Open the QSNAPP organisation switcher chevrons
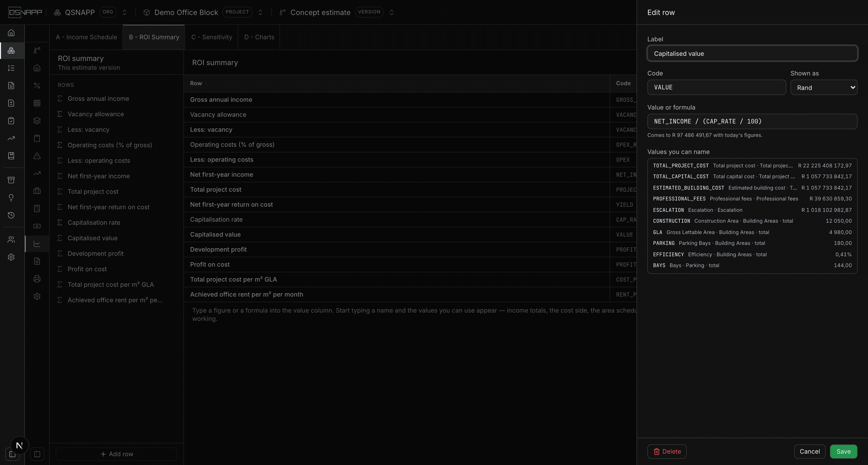The image size is (868, 465). (x=124, y=12)
